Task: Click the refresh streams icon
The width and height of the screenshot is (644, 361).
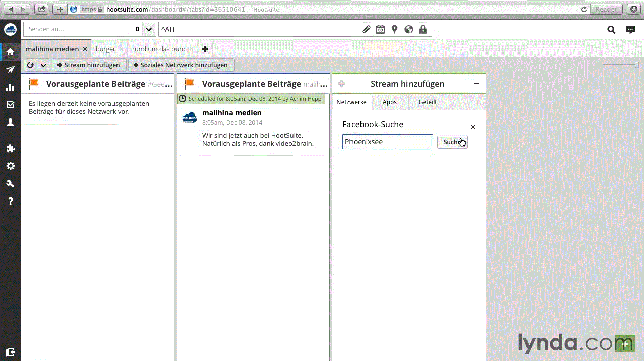Action: point(31,65)
